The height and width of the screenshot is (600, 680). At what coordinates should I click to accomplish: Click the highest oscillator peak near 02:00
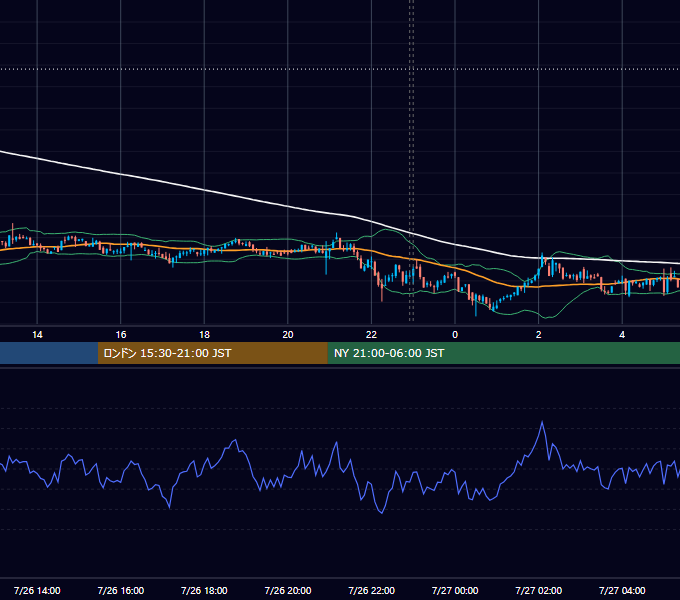coord(542,422)
